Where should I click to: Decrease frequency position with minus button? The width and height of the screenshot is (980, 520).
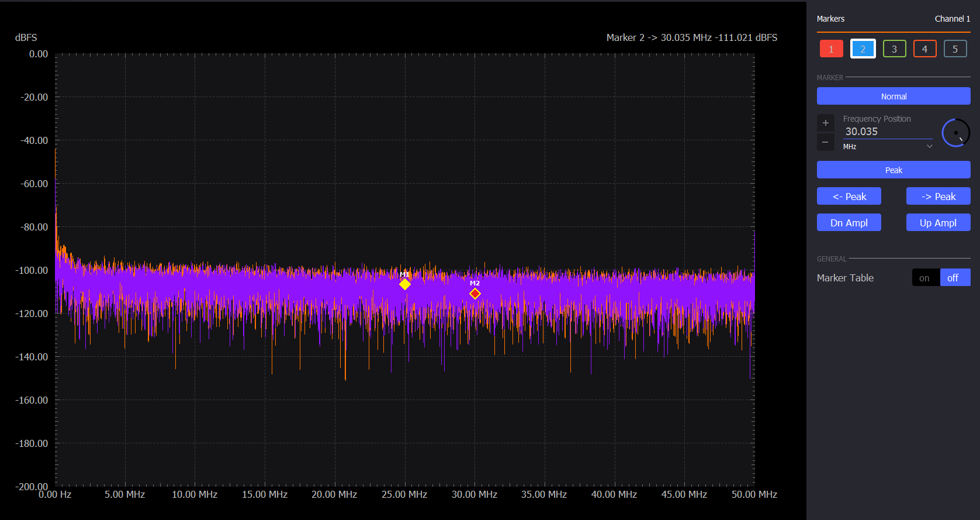[x=825, y=142]
